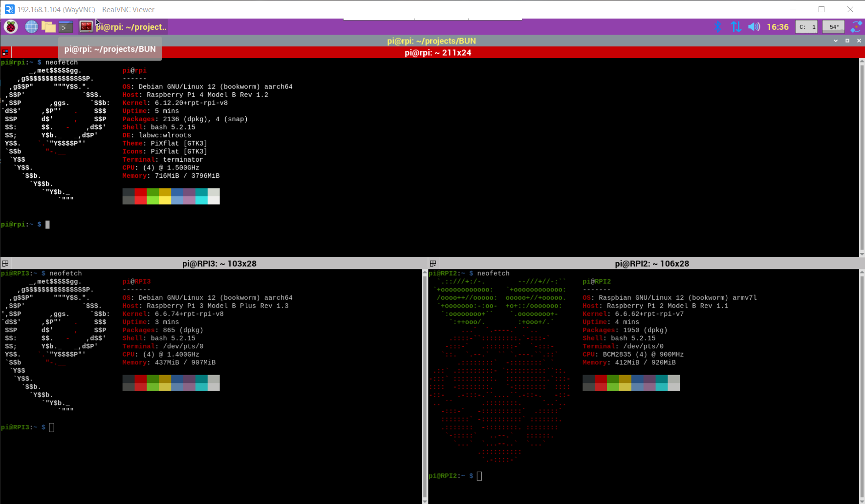Click the scrollbar of the pi@RPI3 pane

tap(424, 386)
